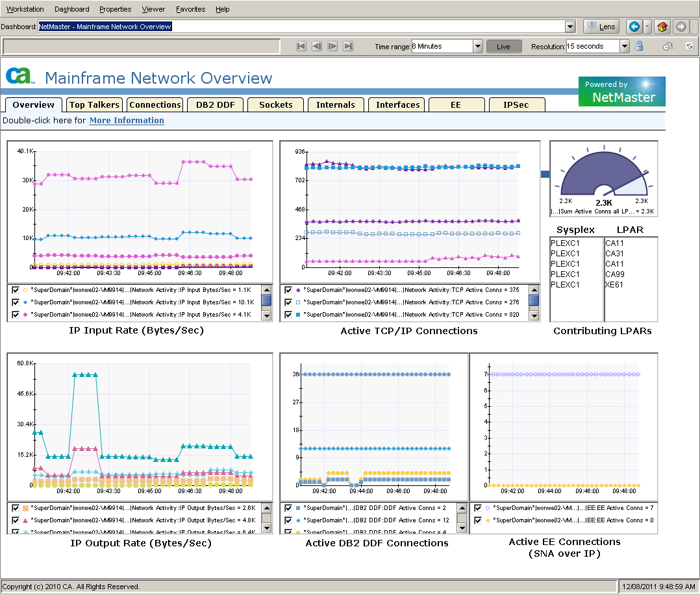The width and height of the screenshot is (700, 595).
Task: Click the Powered by NetMaster badge
Action: coord(622,91)
